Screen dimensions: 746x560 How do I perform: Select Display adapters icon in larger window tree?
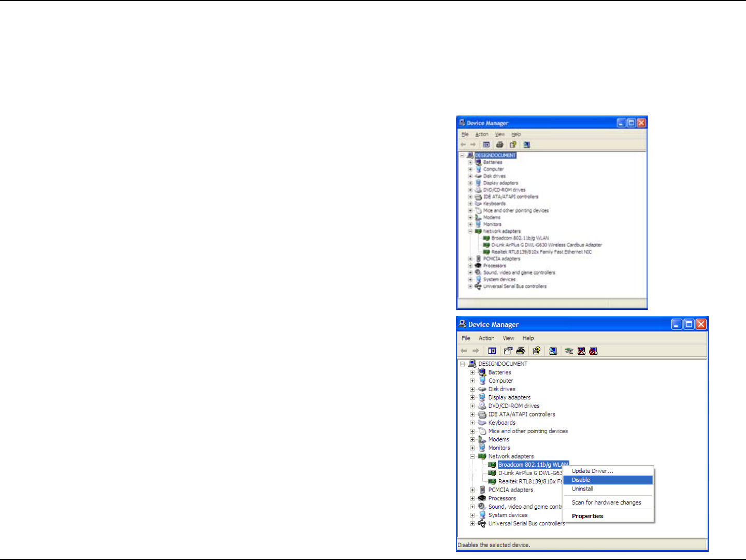[482, 397]
